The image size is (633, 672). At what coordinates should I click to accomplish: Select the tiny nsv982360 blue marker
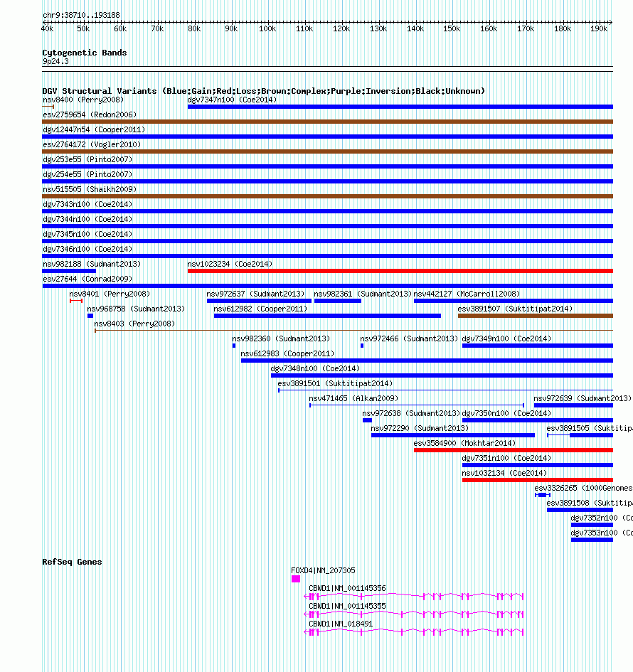tap(234, 346)
